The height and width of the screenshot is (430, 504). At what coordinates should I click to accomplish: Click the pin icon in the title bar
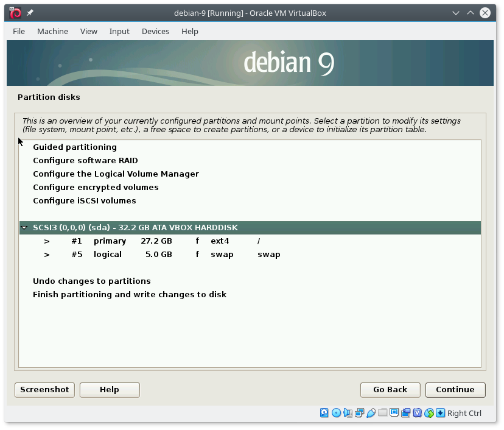(x=30, y=13)
